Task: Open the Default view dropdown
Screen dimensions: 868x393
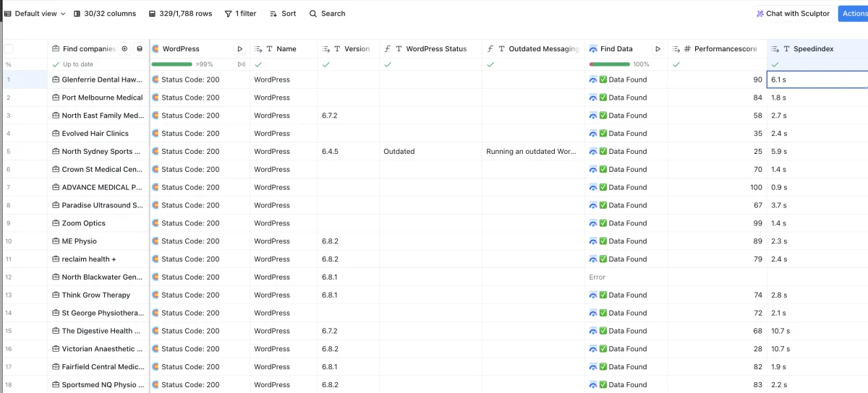Action: coord(35,14)
